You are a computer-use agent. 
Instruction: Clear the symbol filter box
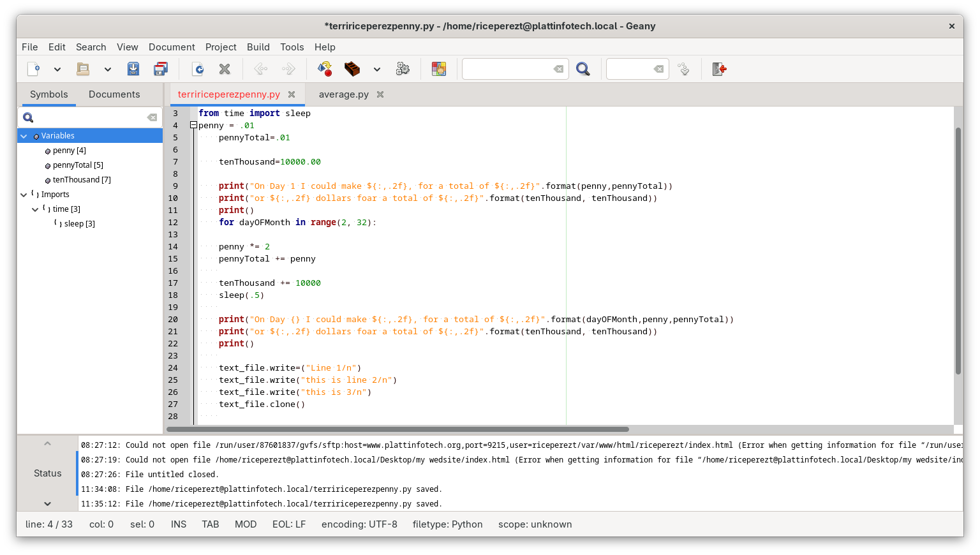(152, 117)
